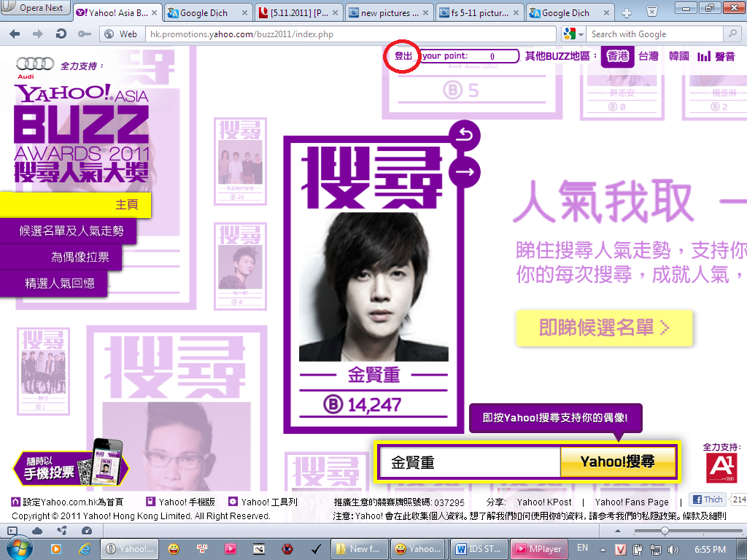Open the closed tabs trash icon
747x560 pixels.
click(x=652, y=12)
